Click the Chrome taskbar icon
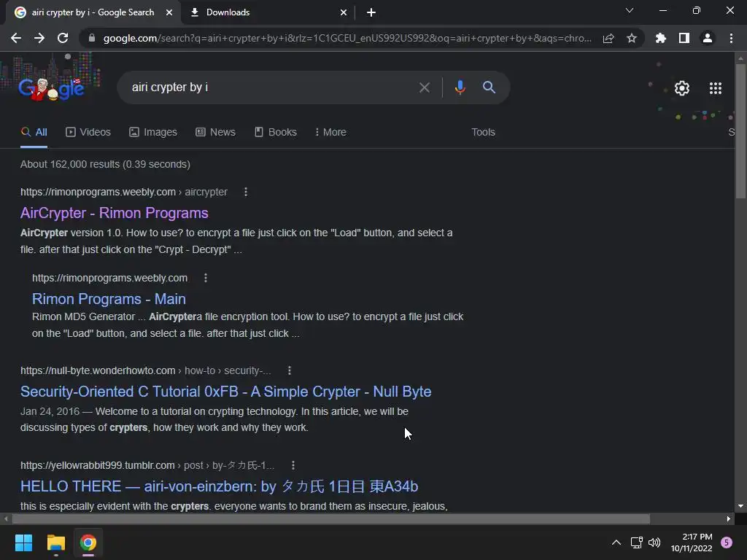The image size is (747, 560). [88, 542]
